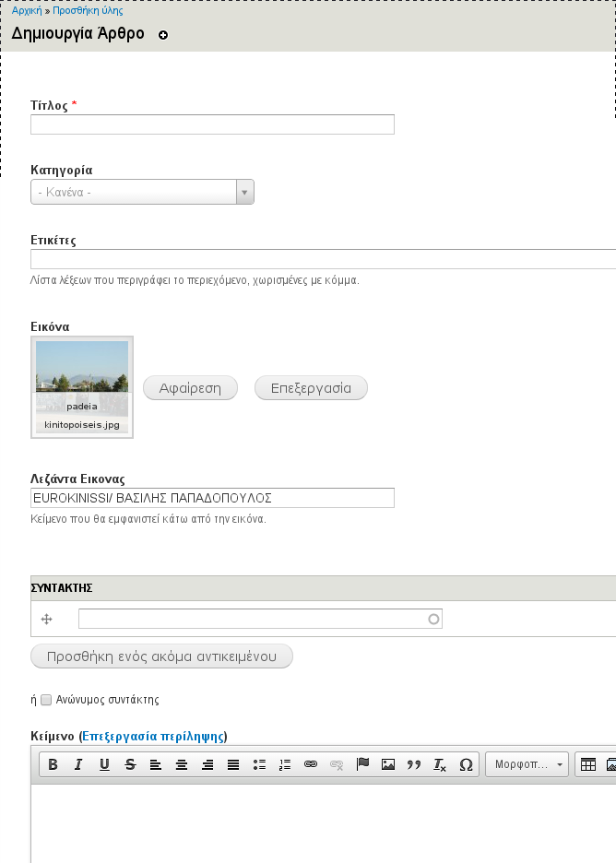Image resolution: width=616 pixels, height=863 pixels.
Task: Click the Λεζάντα Εικονας text field
Action: click(x=212, y=498)
